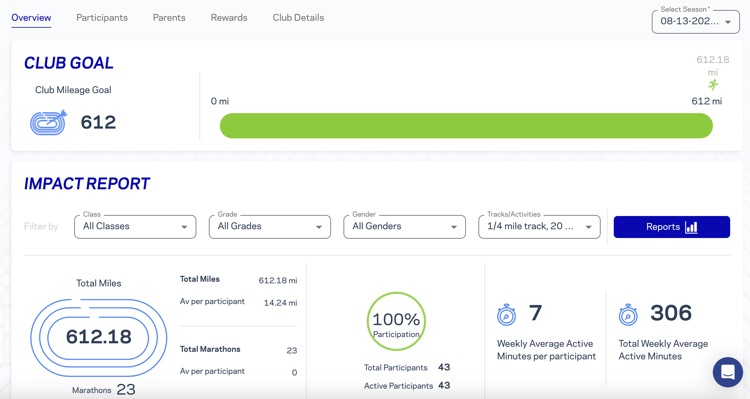
Task: Click the 100% Participation circle
Action: [x=396, y=321]
